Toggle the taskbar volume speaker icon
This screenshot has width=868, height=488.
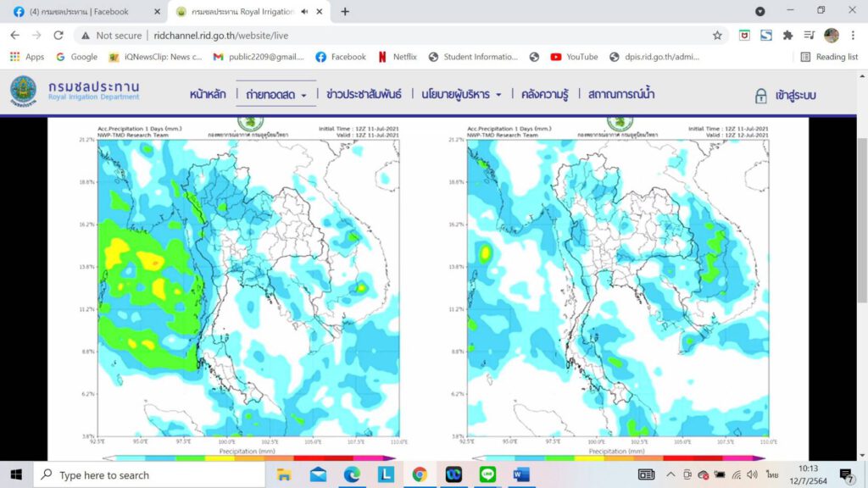tap(752, 474)
